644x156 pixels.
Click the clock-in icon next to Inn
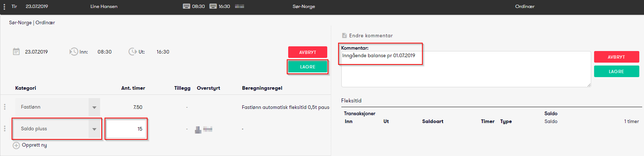[73, 52]
